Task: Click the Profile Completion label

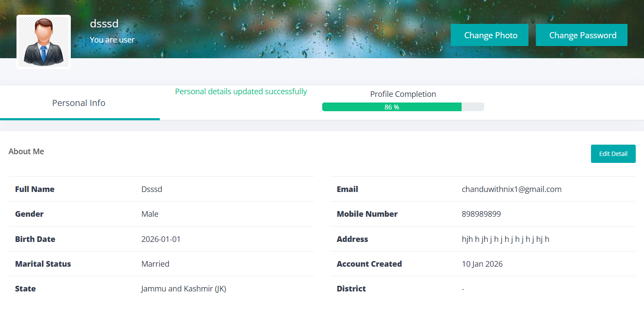Action: pyautogui.click(x=403, y=94)
